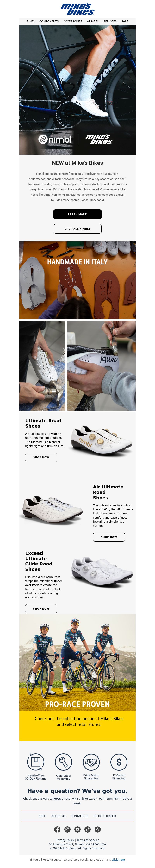Image resolution: width=155 pixels, height=868 pixels.
Task: Shop now for Air Ultimate Road Shoes
Action: pyautogui.click(x=109, y=537)
